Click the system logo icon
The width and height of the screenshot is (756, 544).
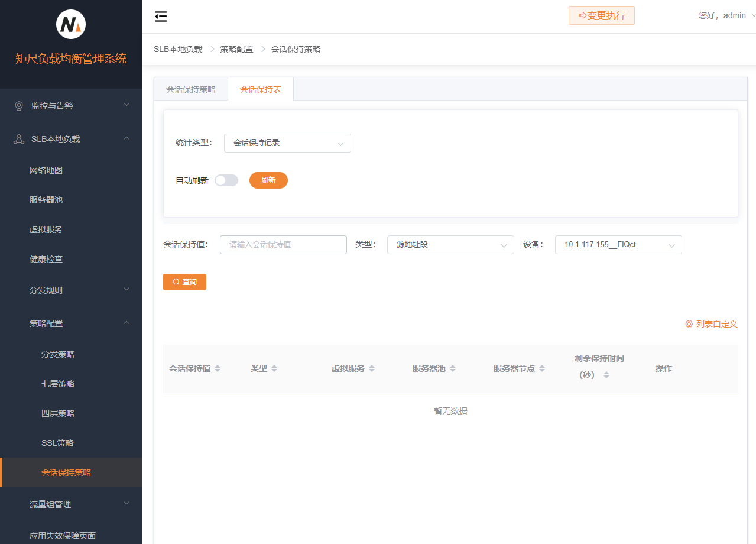pyautogui.click(x=71, y=25)
